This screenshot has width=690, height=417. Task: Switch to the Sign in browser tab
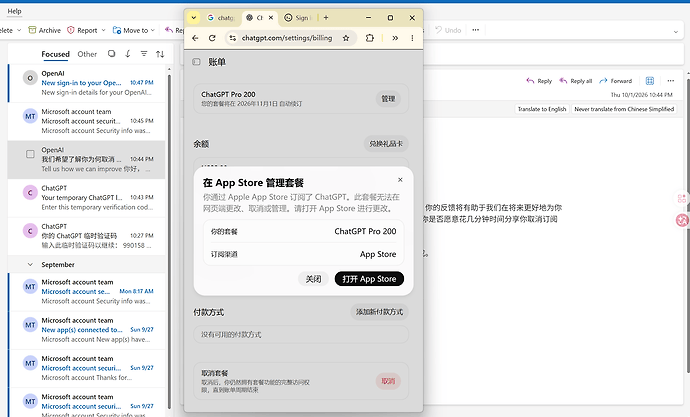(x=298, y=18)
